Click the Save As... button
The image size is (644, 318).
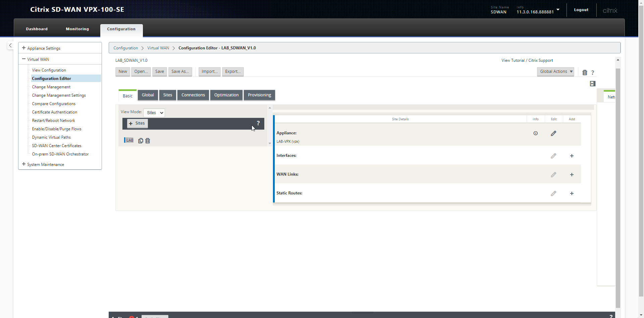(180, 72)
